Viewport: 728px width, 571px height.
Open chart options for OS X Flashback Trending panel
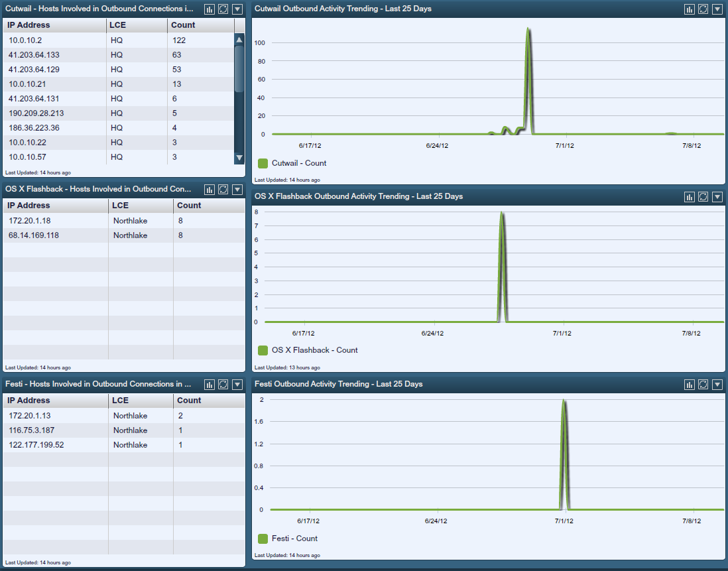point(690,197)
